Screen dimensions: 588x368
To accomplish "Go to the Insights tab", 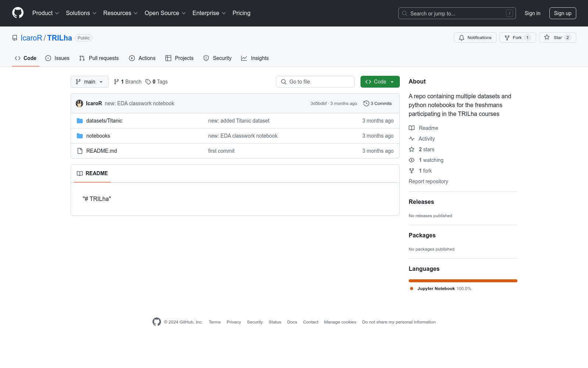I will click(255, 58).
